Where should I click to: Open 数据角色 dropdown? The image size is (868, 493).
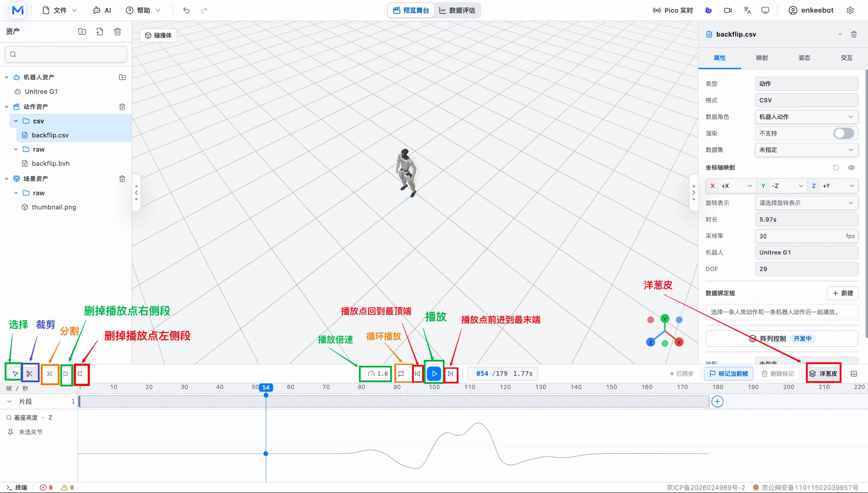pos(806,117)
